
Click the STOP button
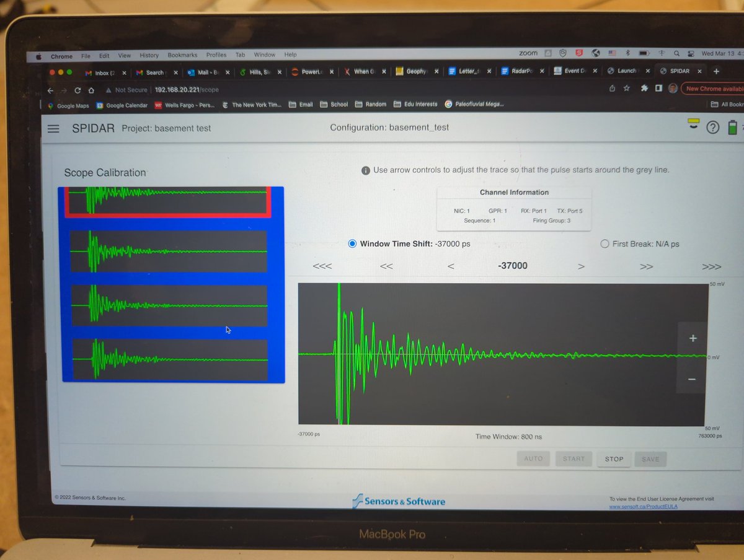(x=614, y=459)
